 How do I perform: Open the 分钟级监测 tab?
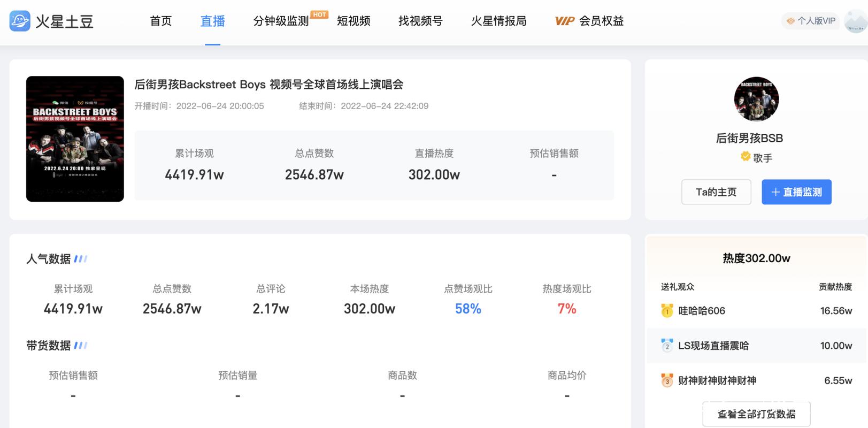pos(281,21)
